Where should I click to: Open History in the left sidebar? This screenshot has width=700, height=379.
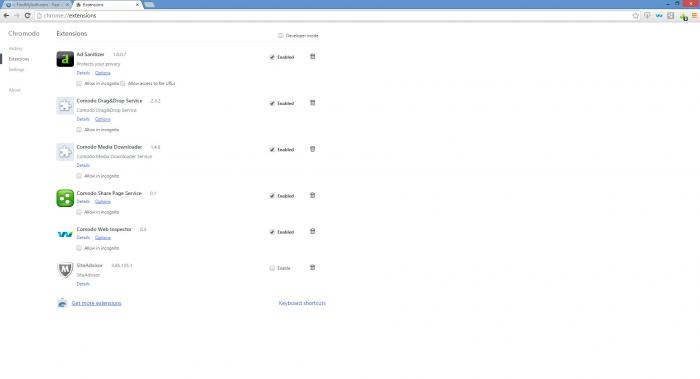(15, 48)
